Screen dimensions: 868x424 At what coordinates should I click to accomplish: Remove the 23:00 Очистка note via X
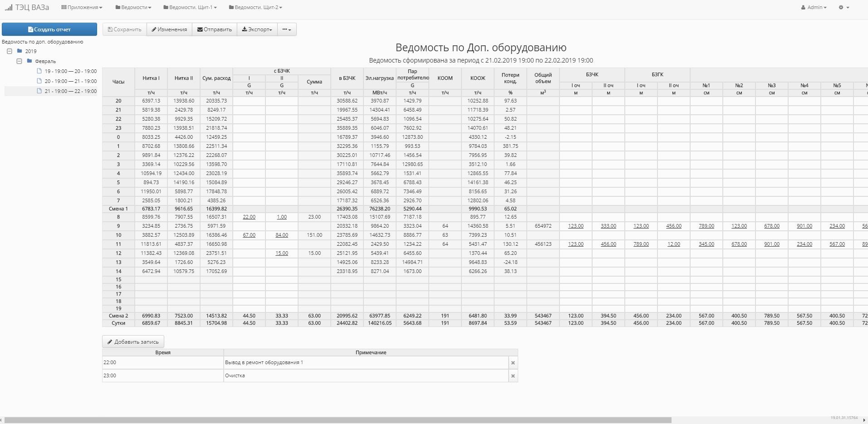[513, 376]
